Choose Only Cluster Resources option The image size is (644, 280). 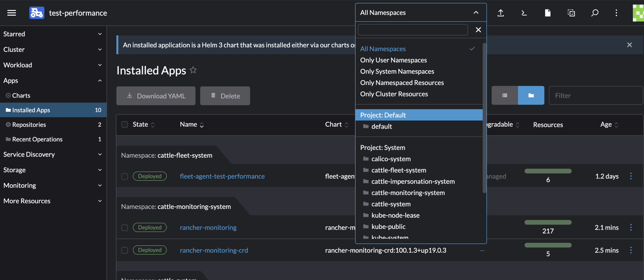click(x=419, y=94)
